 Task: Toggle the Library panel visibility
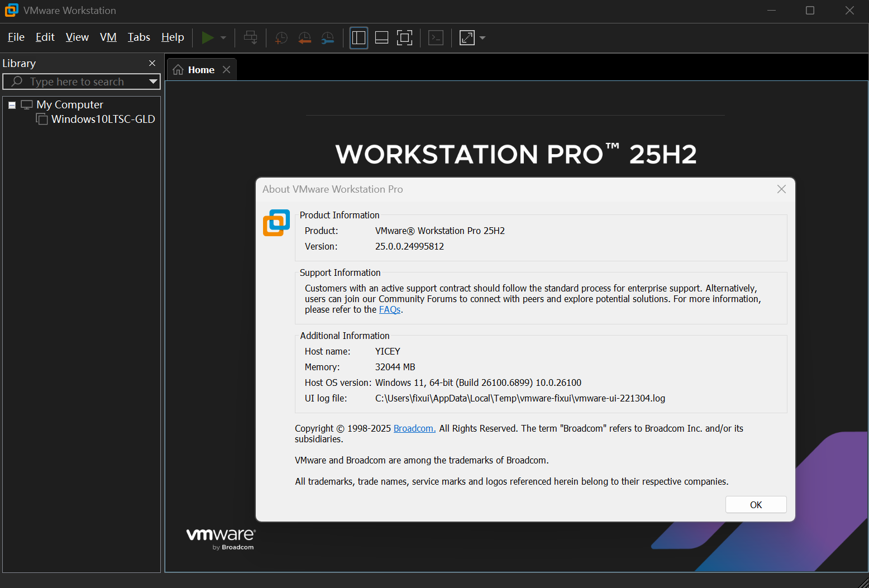[359, 37]
